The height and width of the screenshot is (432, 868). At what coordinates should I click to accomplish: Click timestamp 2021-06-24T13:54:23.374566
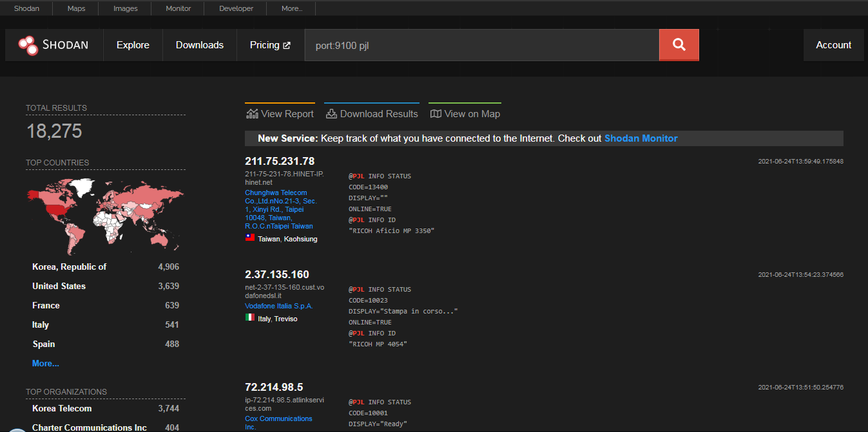click(x=801, y=274)
